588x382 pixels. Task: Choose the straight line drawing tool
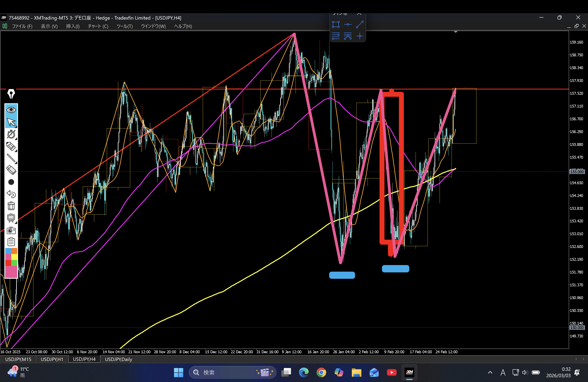pos(11,158)
